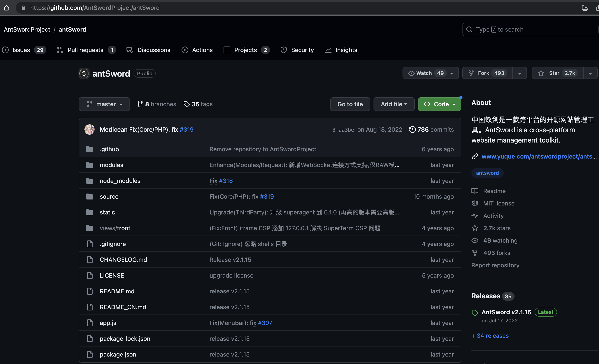Click the branch icon beside 8 branches
The height and width of the screenshot is (364, 599).
(140, 104)
